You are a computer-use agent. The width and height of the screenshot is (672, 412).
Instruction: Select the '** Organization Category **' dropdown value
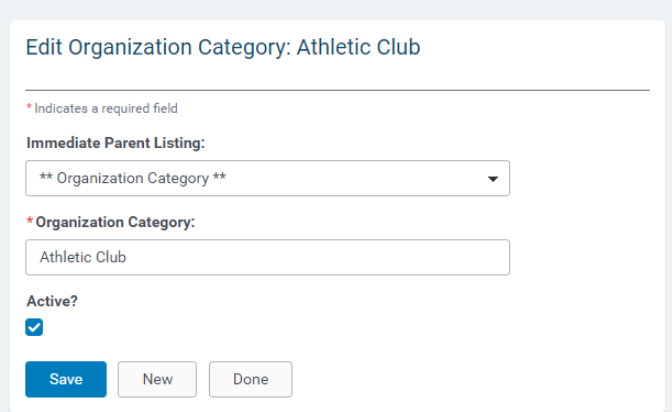tap(133, 178)
